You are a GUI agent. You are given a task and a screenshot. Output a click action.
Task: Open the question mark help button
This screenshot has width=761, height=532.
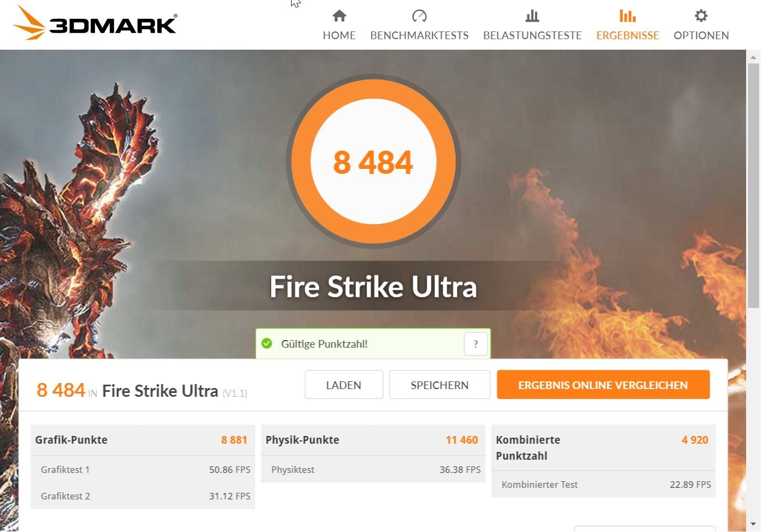point(475,344)
